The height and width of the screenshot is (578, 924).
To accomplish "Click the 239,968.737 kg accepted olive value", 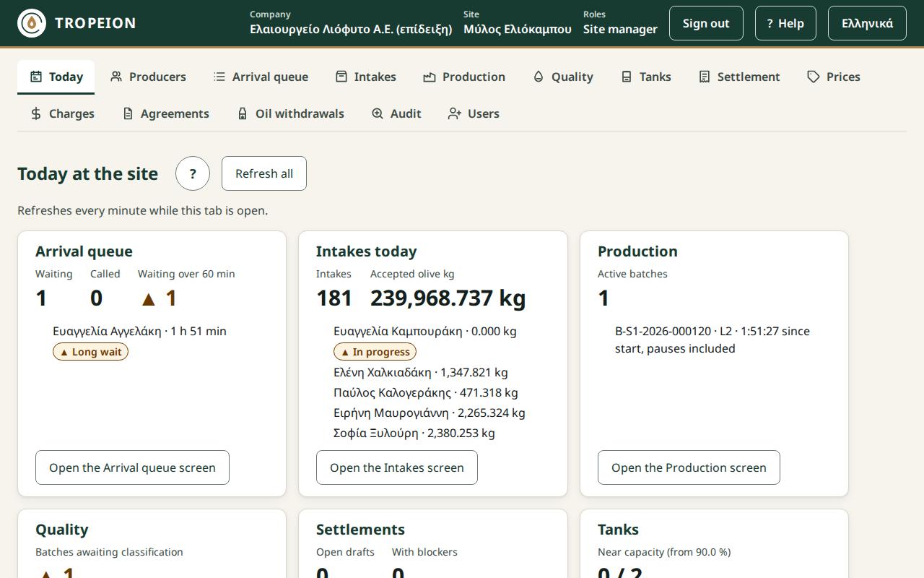I will point(448,298).
